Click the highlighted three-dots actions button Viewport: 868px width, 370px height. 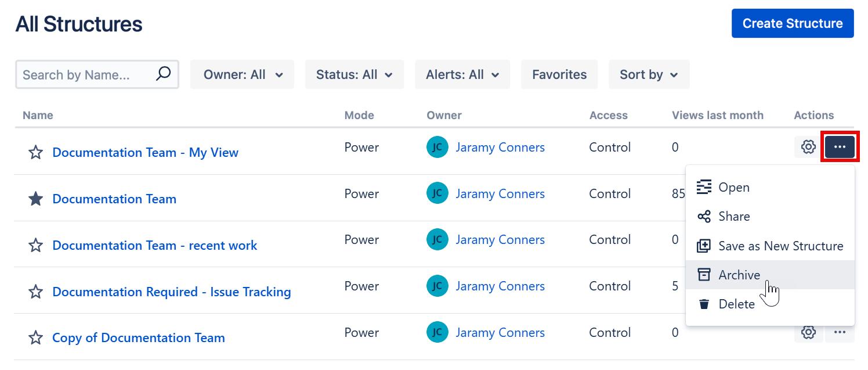pyautogui.click(x=840, y=148)
